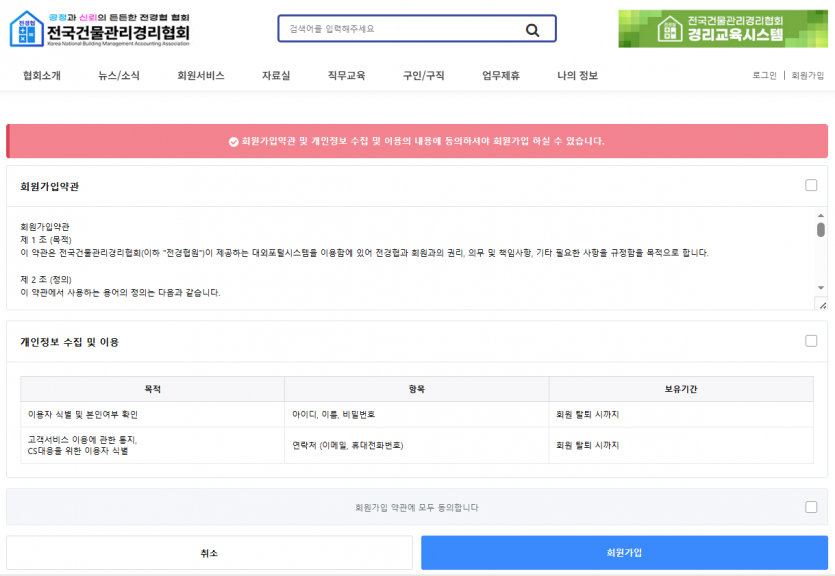This screenshot has height=576, width=835.
Task: Open the 협회소개 menu
Action: point(42,76)
